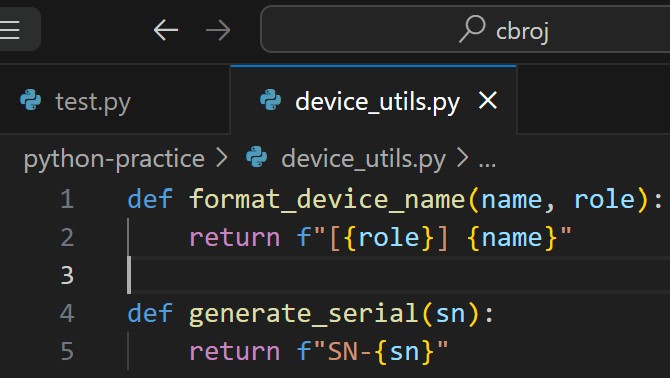Click line number 1 in gutter
The image size is (670, 378).
67,199
